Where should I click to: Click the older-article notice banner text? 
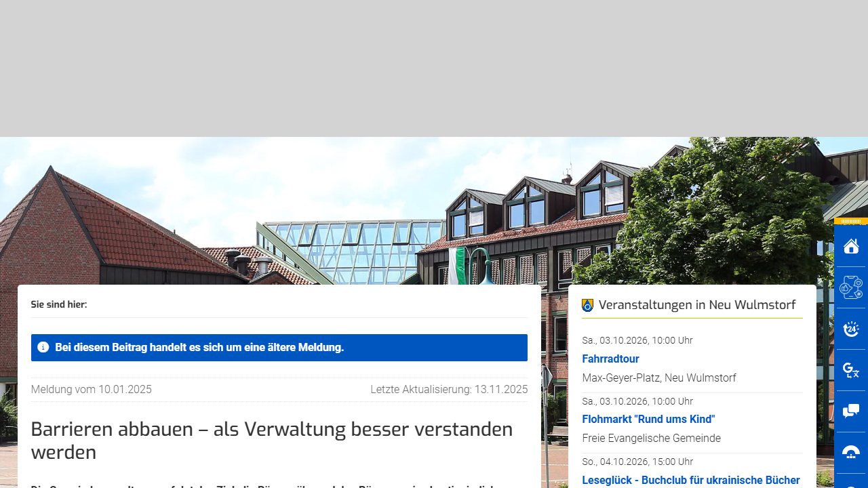[199, 348]
